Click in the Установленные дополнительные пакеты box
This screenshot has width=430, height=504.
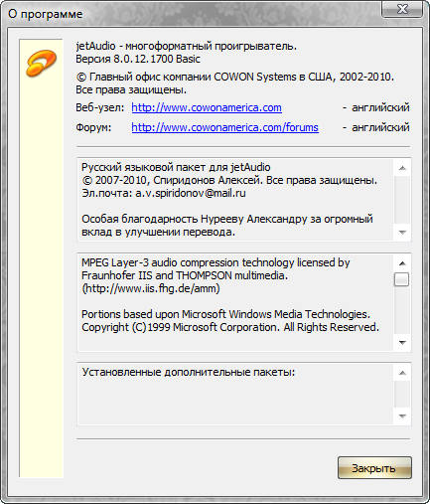(235, 395)
